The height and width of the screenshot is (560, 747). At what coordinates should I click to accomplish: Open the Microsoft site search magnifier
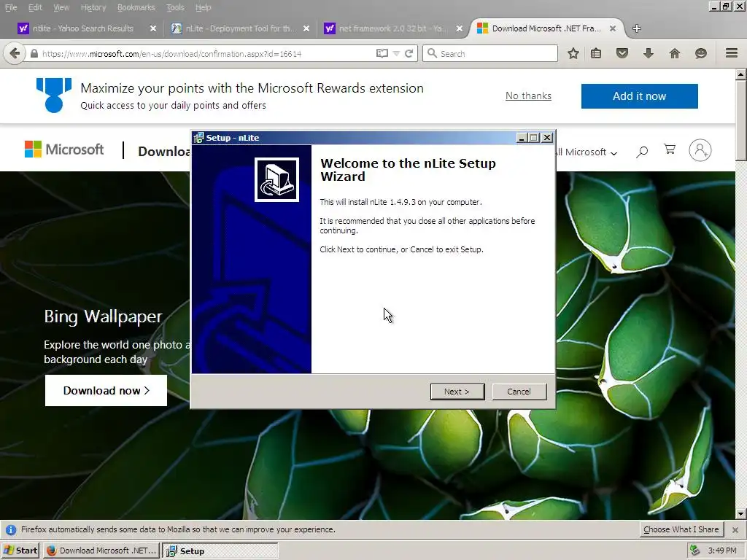pyautogui.click(x=642, y=152)
